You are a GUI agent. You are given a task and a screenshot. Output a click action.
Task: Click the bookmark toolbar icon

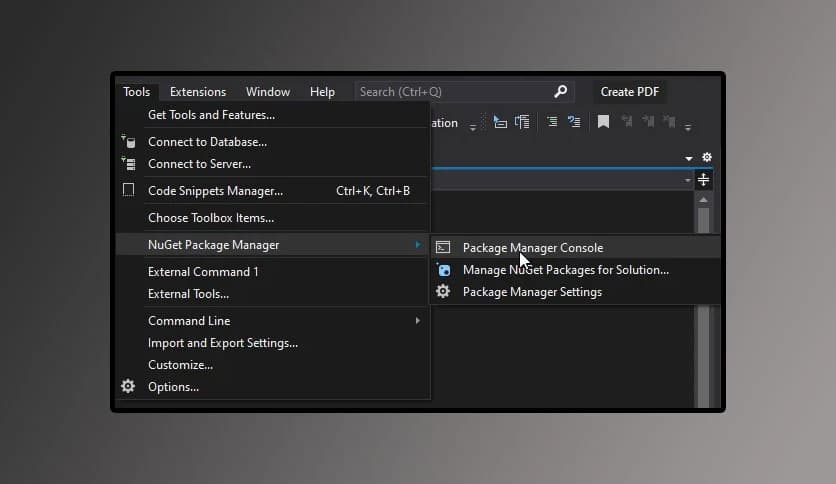click(x=603, y=122)
